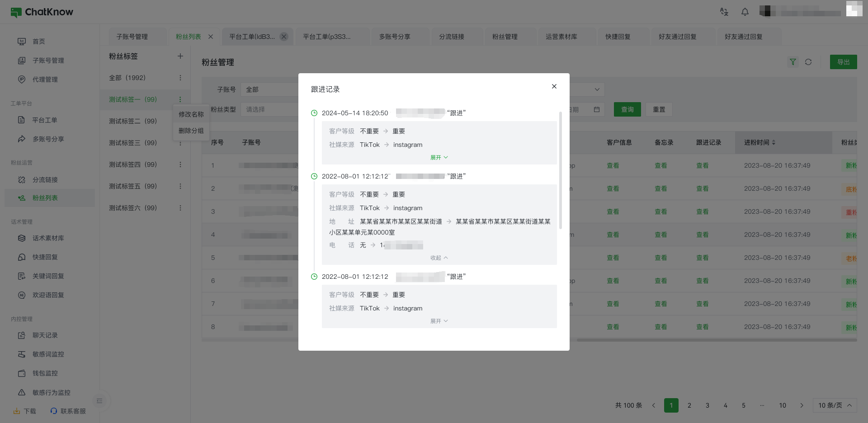This screenshot has width=868, height=423.
Task: Collapse the sidebar menu toggle
Action: tap(99, 400)
